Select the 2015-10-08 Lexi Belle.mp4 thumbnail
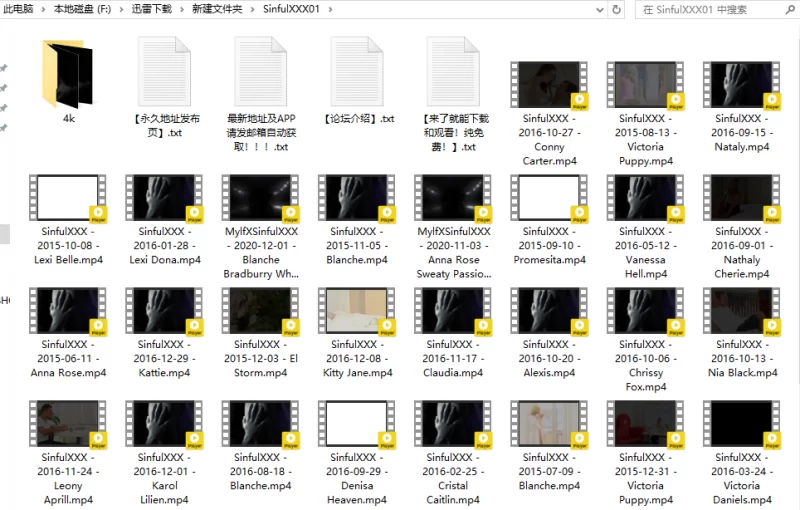 pos(68,198)
